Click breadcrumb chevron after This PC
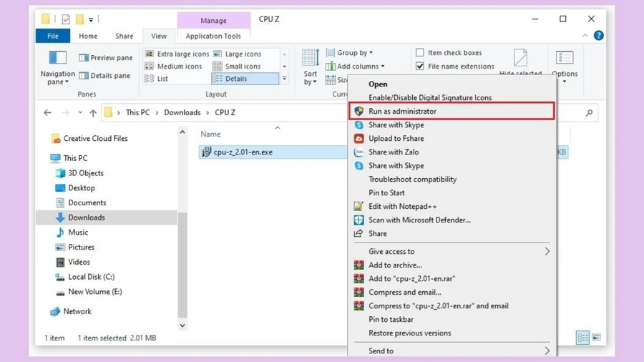This screenshot has height=362, width=644. (x=157, y=112)
